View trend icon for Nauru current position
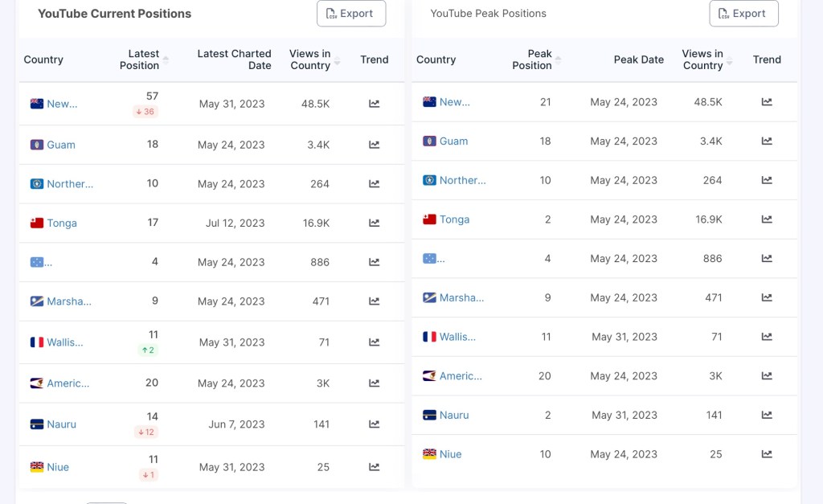The image size is (823, 504). [x=375, y=424]
